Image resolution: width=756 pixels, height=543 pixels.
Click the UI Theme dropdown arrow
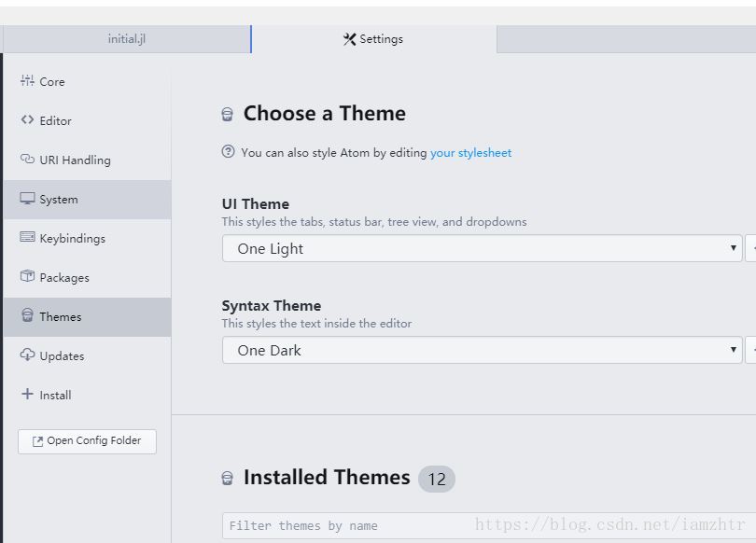tap(733, 248)
